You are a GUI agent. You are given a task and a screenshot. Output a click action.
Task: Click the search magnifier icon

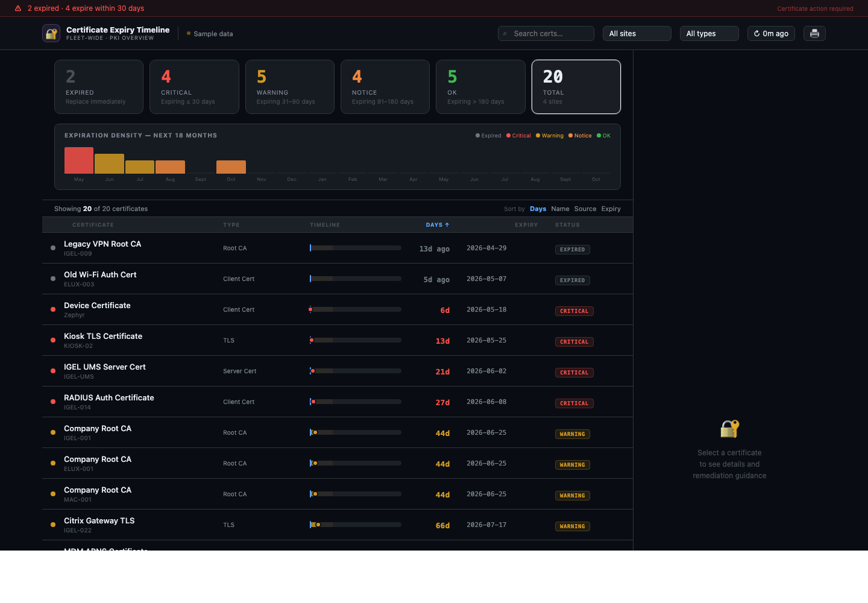505,34
